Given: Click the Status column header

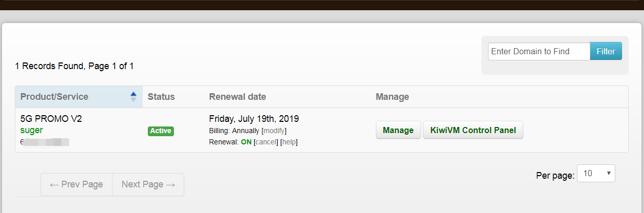Looking at the screenshot, I should tap(161, 97).
